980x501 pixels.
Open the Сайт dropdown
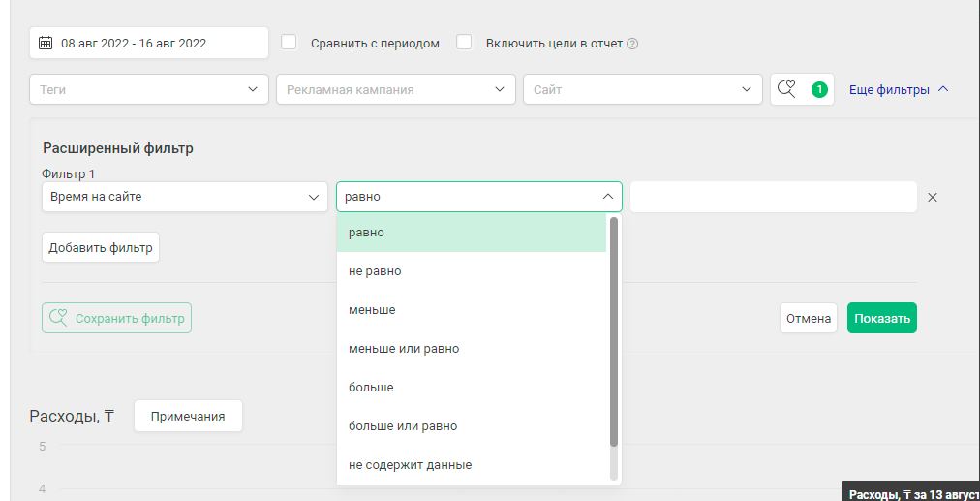[x=642, y=89]
